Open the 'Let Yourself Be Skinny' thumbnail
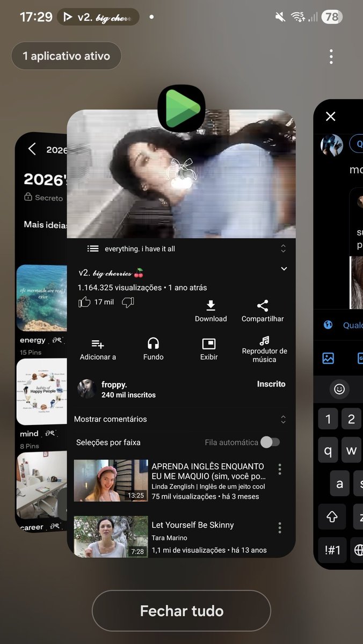The height and width of the screenshot is (644, 363). [x=111, y=537]
